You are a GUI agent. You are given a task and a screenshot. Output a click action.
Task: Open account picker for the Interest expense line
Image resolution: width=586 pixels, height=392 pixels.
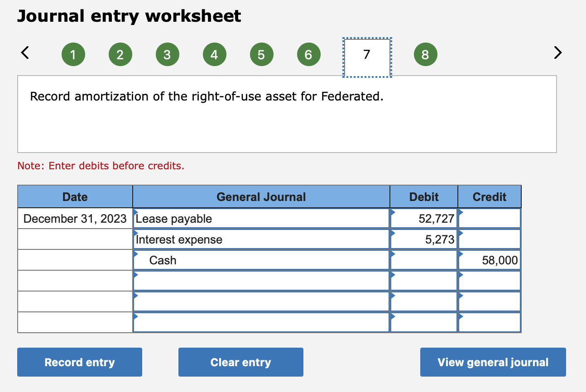click(x=135, y=234)
